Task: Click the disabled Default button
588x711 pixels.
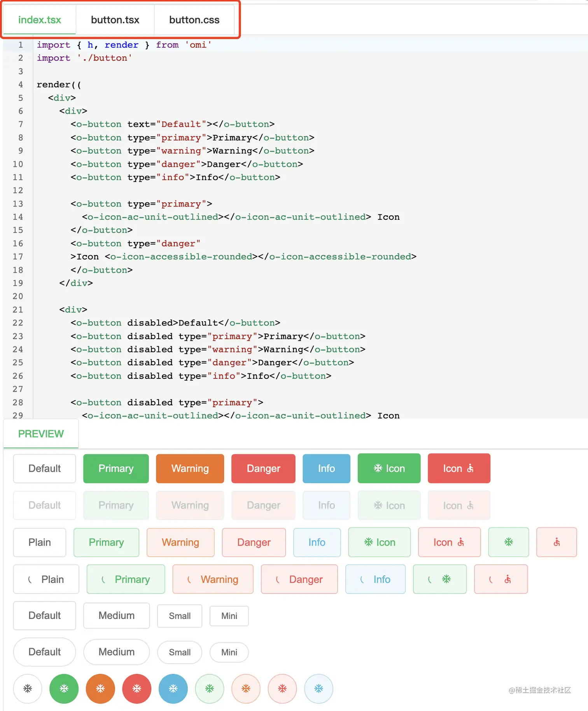Action: click(x=44, y=505)
